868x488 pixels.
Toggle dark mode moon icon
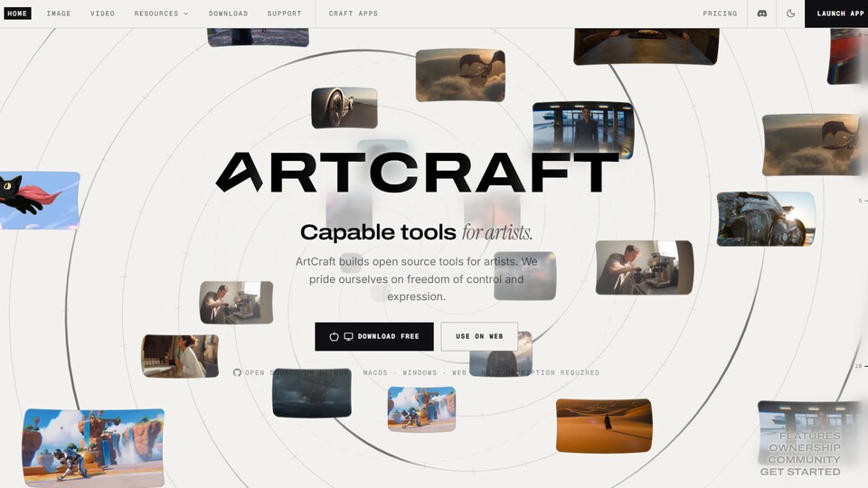790,14
